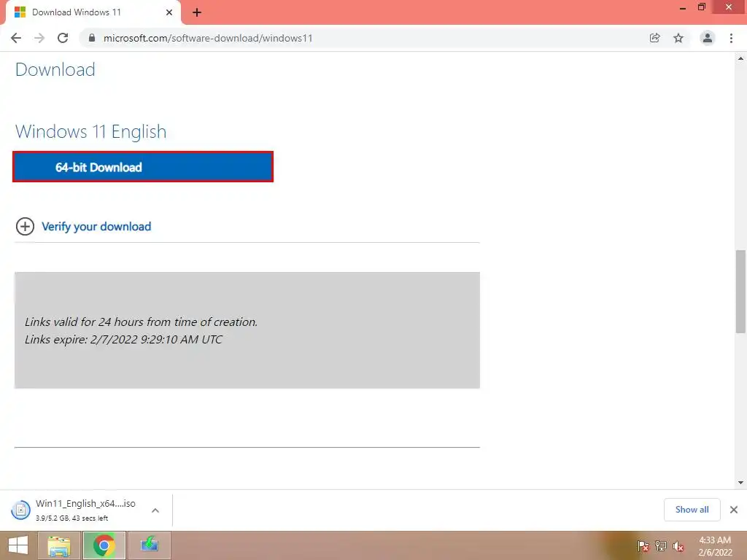The image size is (747, 560).
Task: Close the Download Windows 11 tab
Action: pos(169,12)
